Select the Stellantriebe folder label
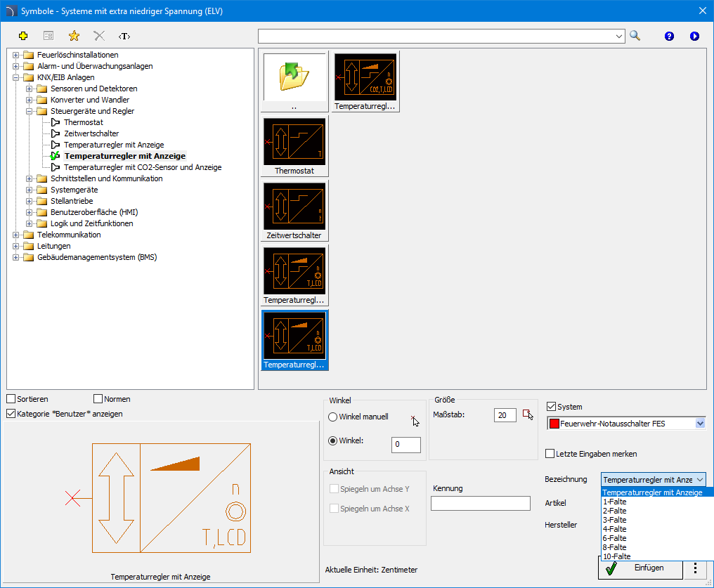714x588 pixels. click(x=72, y=201)
